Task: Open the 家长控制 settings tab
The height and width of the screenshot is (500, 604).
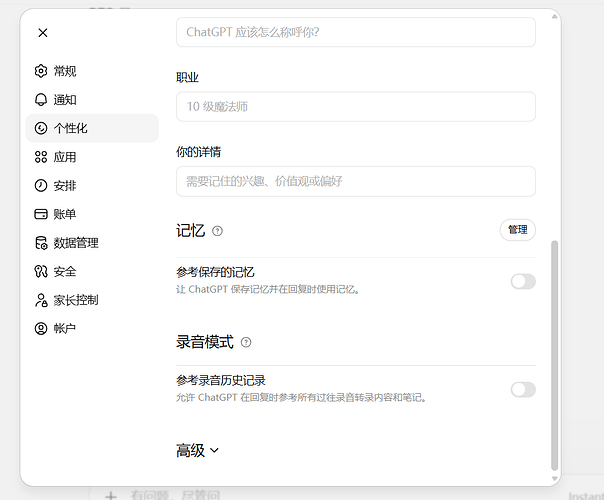Action: coord(92,300)
